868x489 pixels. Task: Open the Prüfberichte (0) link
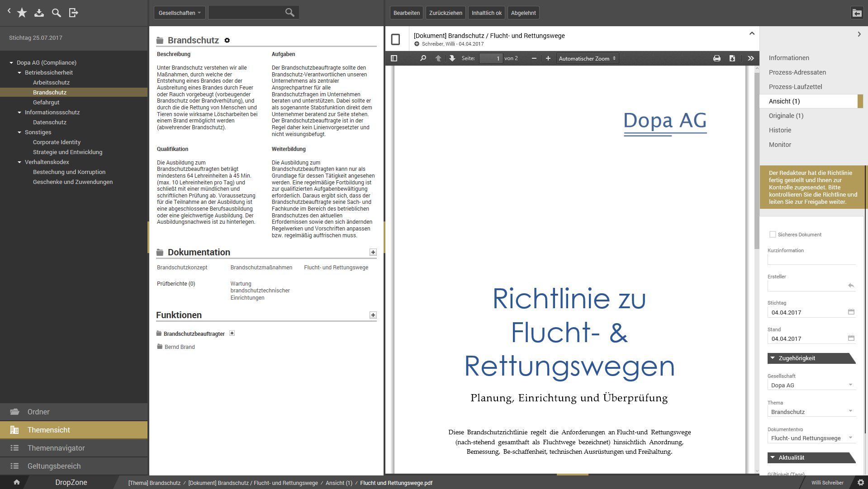coord(176,284)
